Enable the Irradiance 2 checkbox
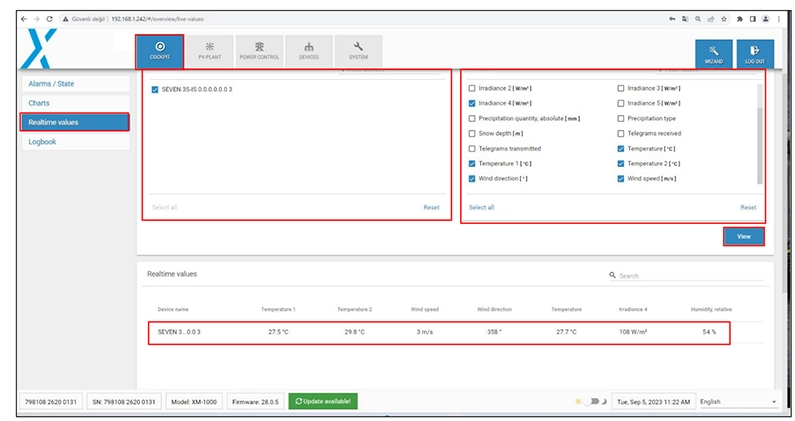 tap(472, 88)
